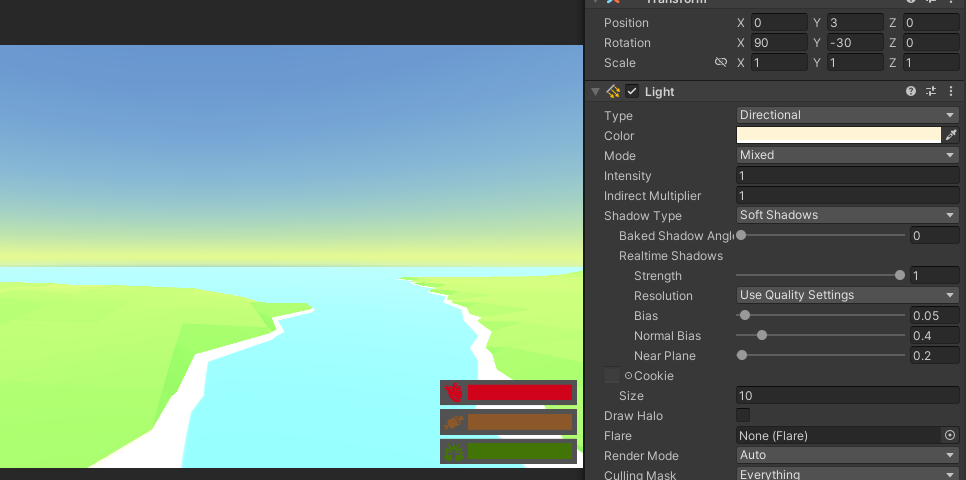Click the Scale Z field
This screenshot has width=966, height=480.
click(x=932, y=62)
